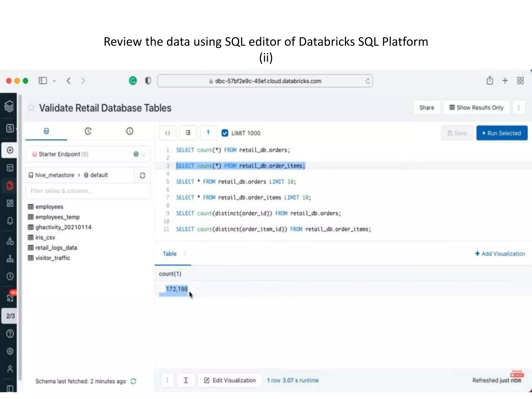Click the Databricks logo in sidebar
The image size is (532, 399).
tap(9, 106)
